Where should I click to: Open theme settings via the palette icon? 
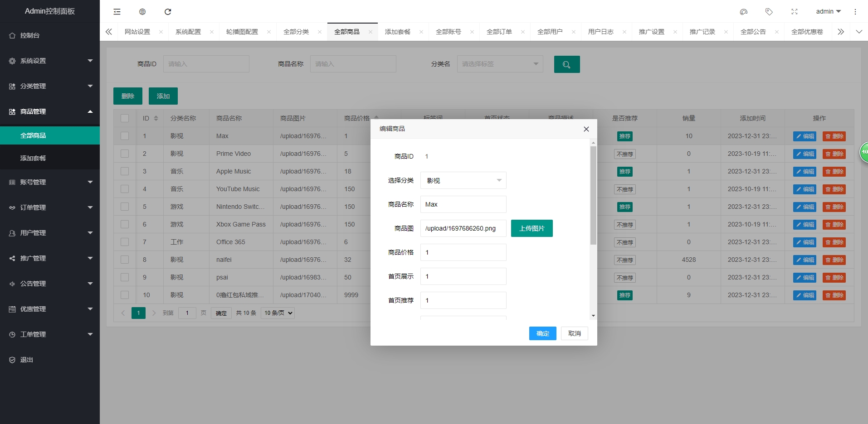click(x=743, y=11)
